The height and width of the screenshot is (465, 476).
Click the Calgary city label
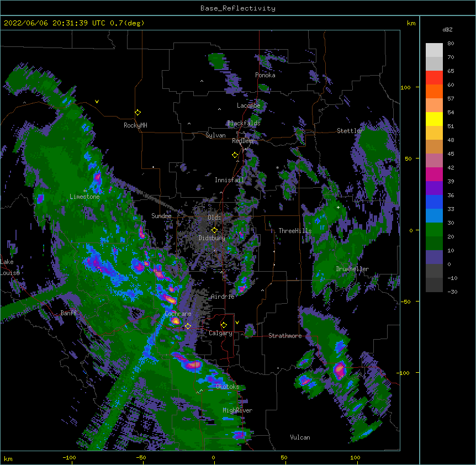(x=220, y=333)
